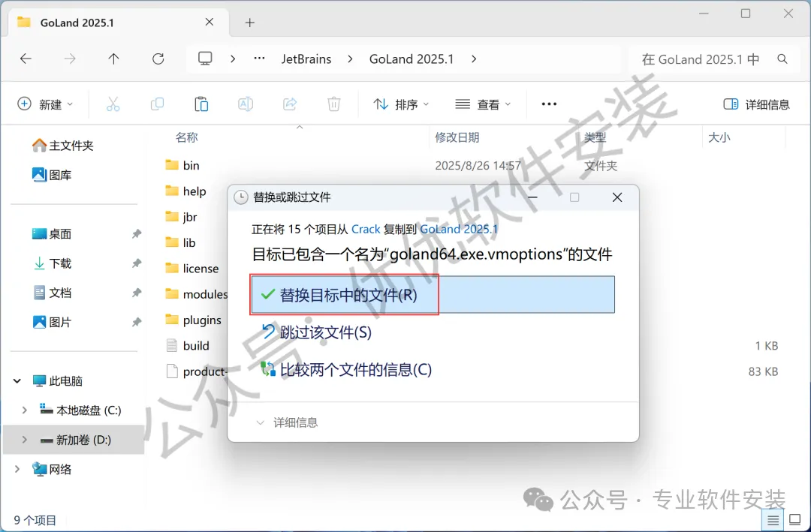Viewport: 811px width, 532px height.
Task: Click the Cut scissors toolbar icon
Action: point(113,104)
